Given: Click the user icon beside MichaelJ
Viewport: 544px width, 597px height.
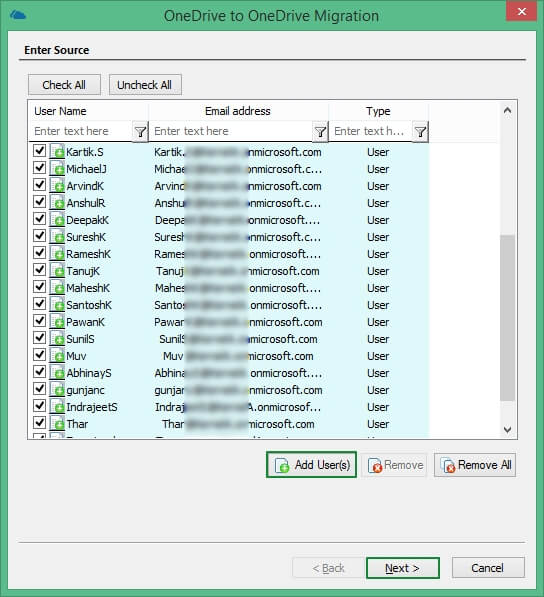Looking at the screenshot, I should pos(57,169).
